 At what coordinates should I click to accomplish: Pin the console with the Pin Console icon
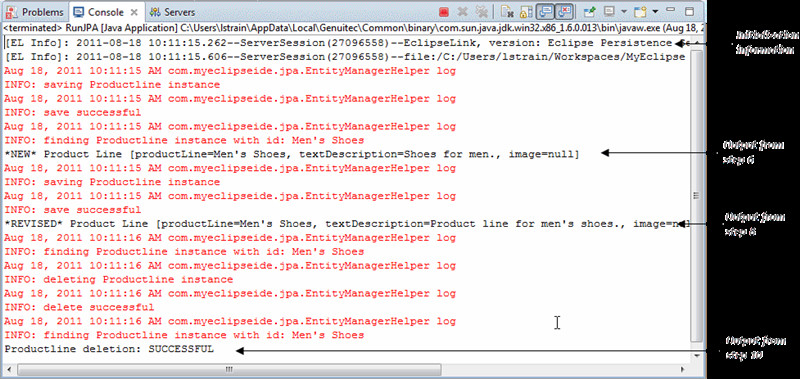pos(590,12)
